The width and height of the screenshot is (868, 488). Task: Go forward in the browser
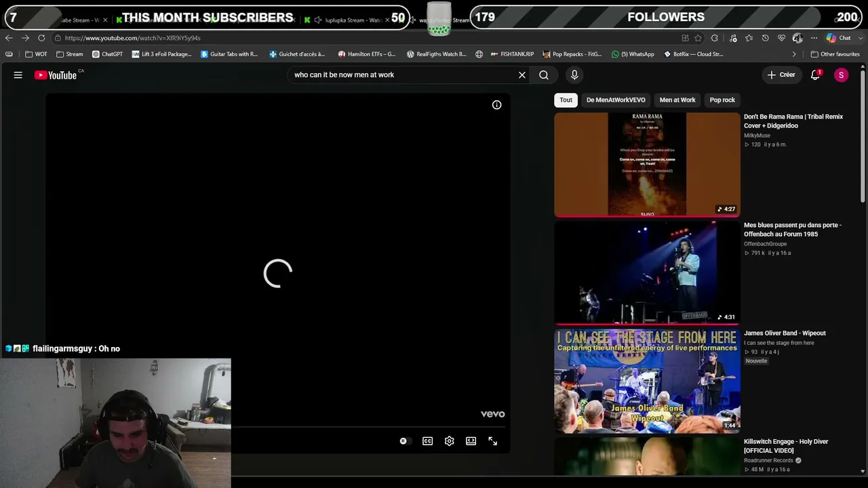(x=25, y=38)
